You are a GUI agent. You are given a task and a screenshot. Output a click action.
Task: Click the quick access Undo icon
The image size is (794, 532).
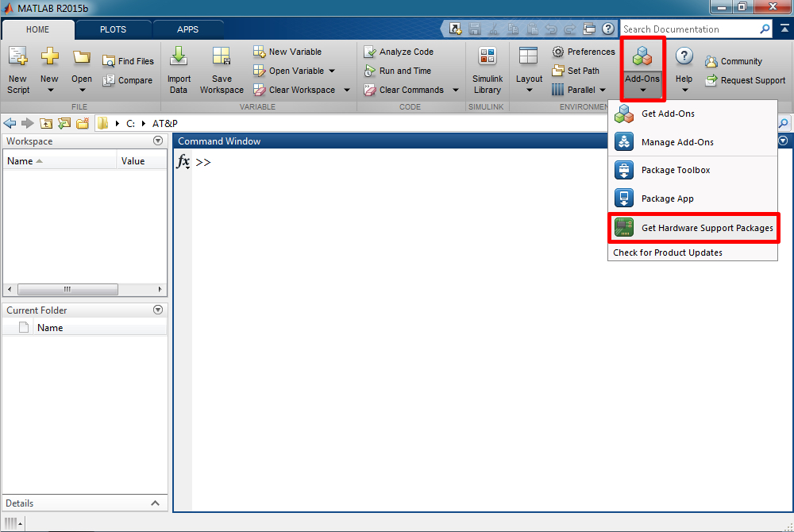click(x=551, y=29)
